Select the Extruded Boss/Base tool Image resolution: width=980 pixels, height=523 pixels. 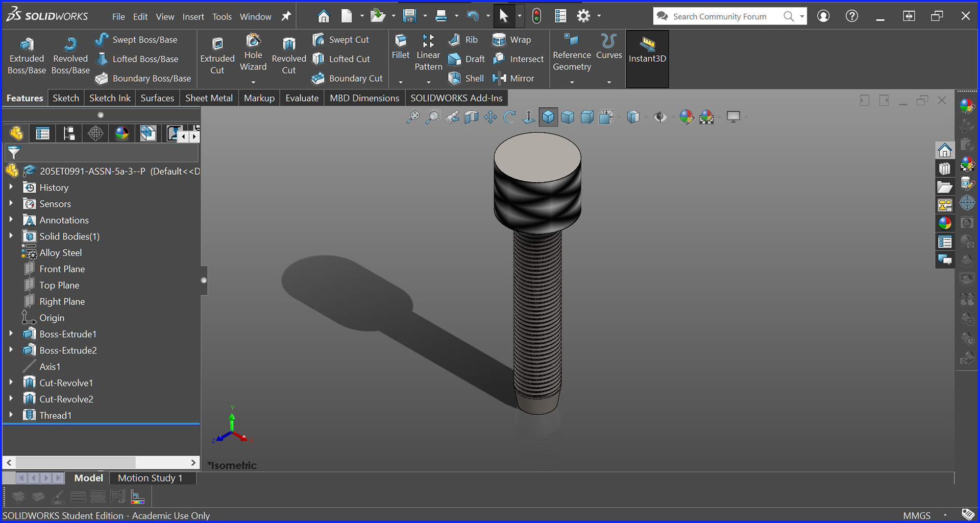(27, 56)
